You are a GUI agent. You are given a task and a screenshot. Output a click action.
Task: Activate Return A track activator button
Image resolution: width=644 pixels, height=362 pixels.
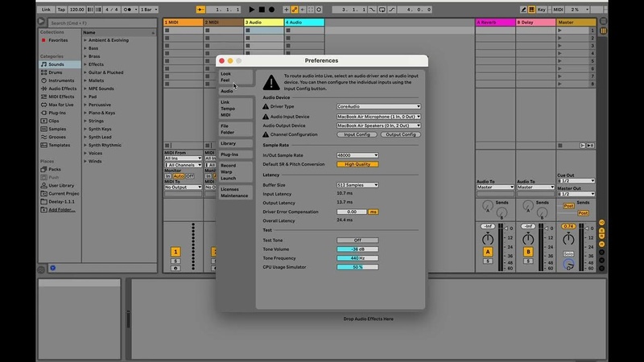[x=488, y=252]
